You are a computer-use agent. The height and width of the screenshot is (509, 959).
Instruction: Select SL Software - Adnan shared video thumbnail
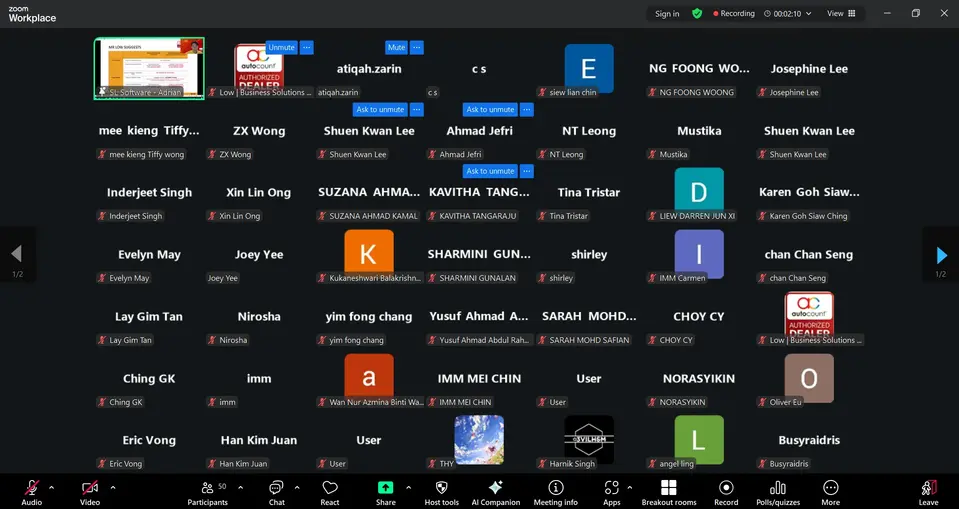pyautogui.click(x=149, y=68)
